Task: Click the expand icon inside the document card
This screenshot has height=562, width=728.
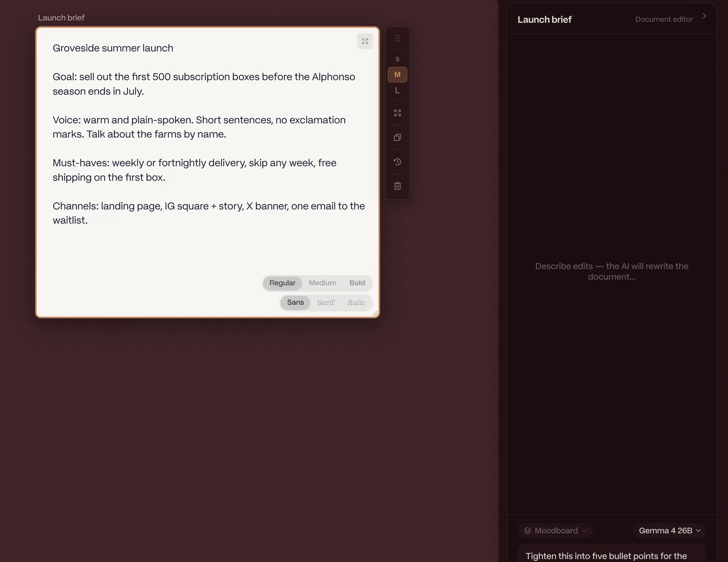Action: pos(365,41)
